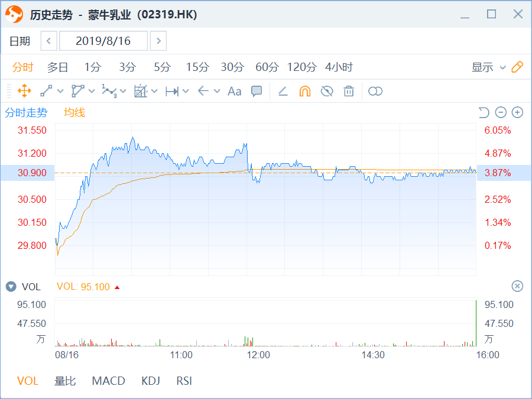Open the arrow tool options dropdown
This screenshot has height=399, width=532.
tap(217, 91)
